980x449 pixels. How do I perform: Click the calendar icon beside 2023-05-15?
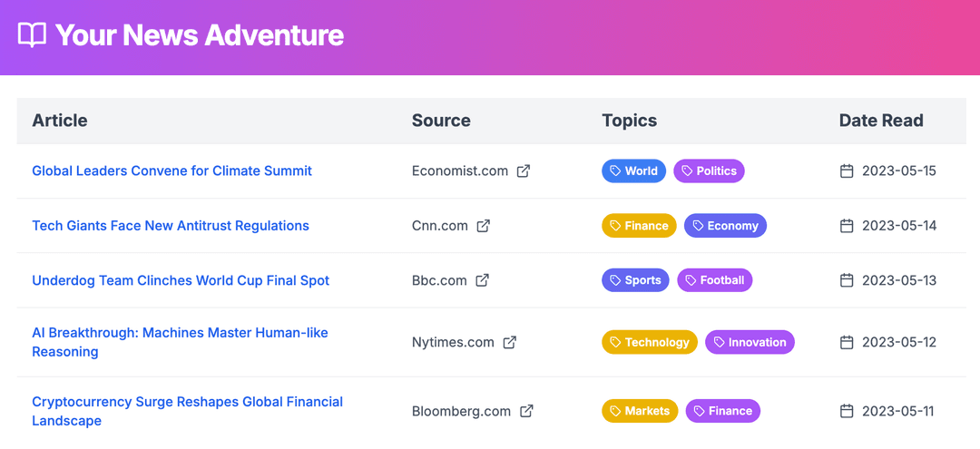pyautogui.click(x=847, y=171)
